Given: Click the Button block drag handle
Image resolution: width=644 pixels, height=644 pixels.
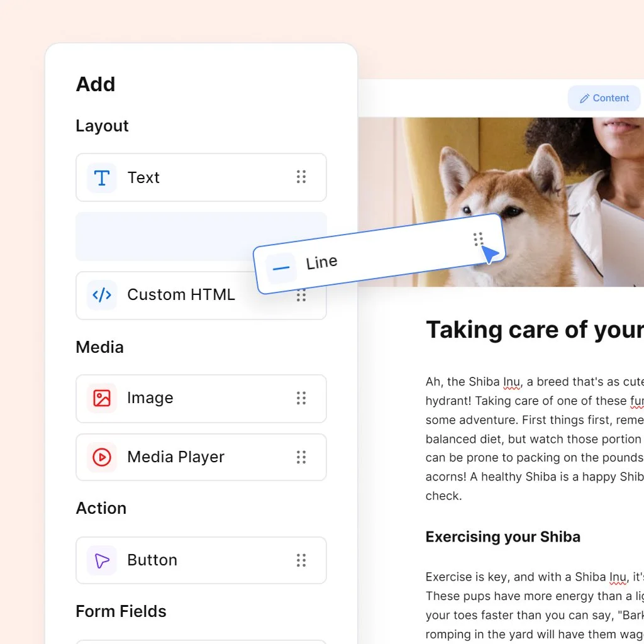Looking at the screenshot, I should tap(301, 560).
